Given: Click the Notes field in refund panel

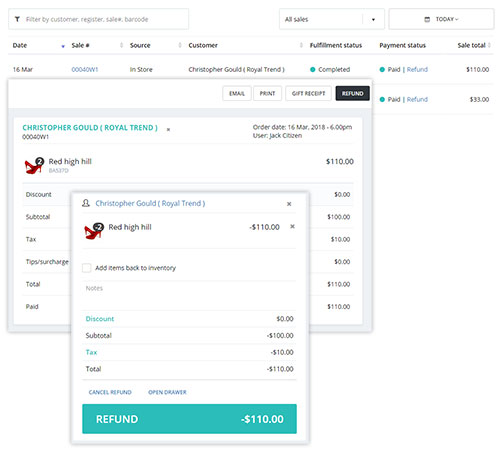Looking at the screenshot, I should (189, 295).
